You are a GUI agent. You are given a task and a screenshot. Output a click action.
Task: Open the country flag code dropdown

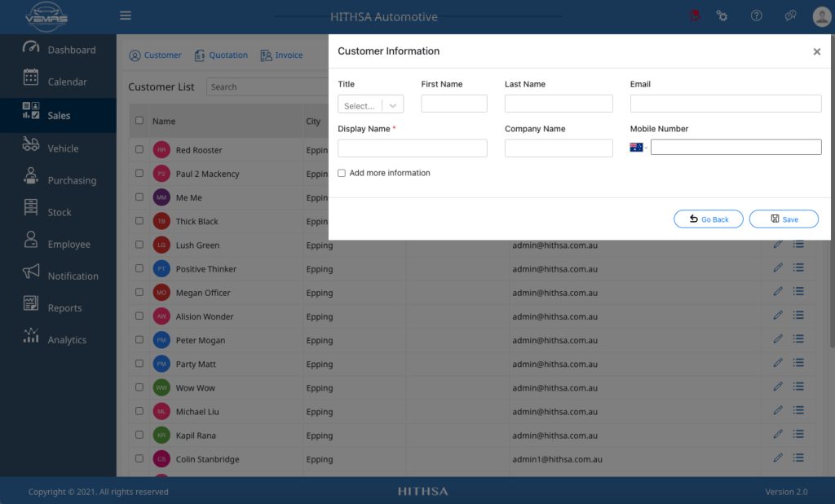tap(638, 148)
